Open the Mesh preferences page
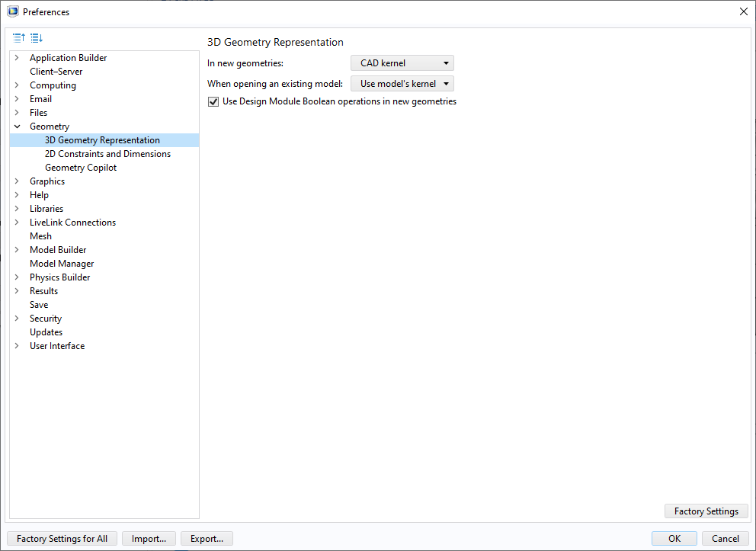The width and height of the screenshot is (756, 551). click(x=40, y=236)
